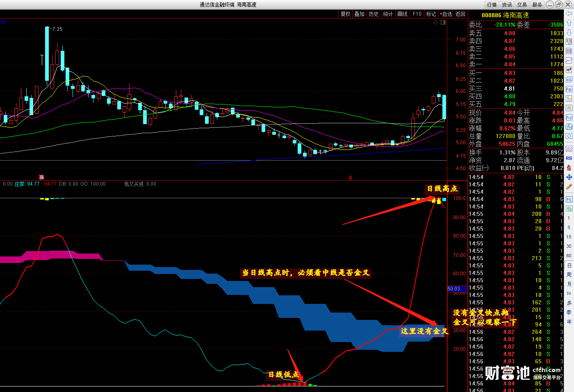The height and width of the screenshot is (392, 574).
Task: Switch to 5-minute period
Action: [x=569, y=227]
